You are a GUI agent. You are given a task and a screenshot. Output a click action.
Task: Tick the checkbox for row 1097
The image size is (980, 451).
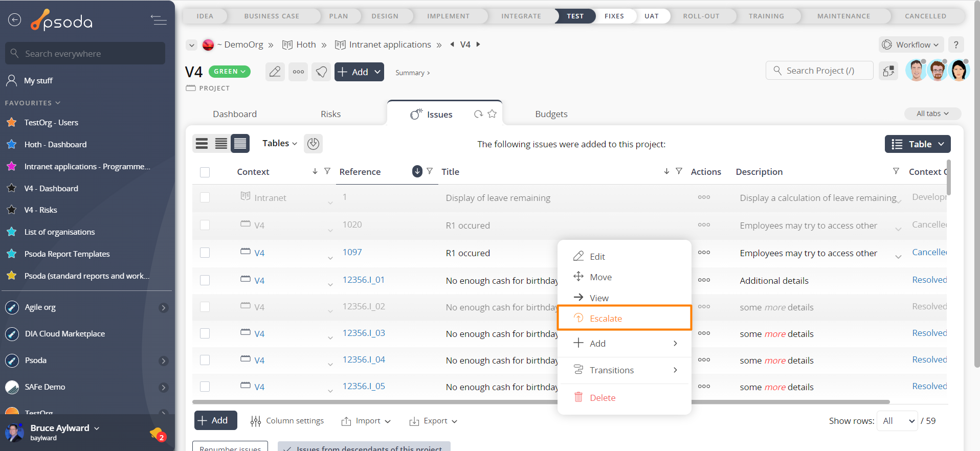[x=205, y=253]
